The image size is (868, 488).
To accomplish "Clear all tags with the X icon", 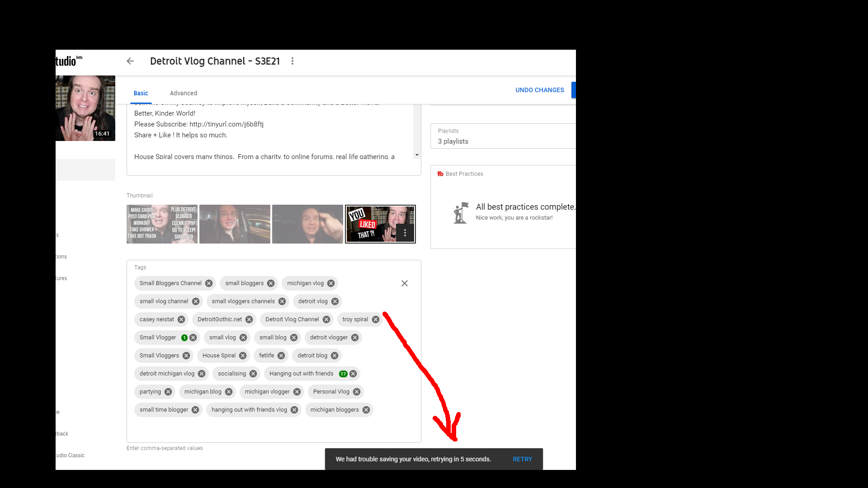I will click(405, 283).
